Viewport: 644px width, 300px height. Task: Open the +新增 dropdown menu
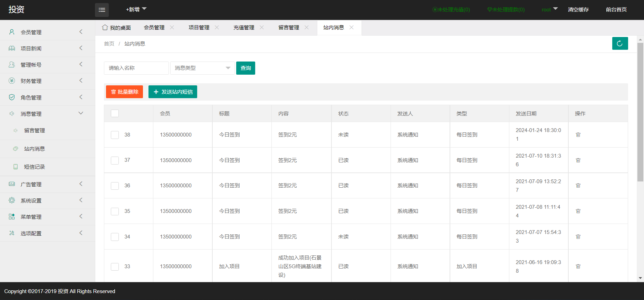136,9
